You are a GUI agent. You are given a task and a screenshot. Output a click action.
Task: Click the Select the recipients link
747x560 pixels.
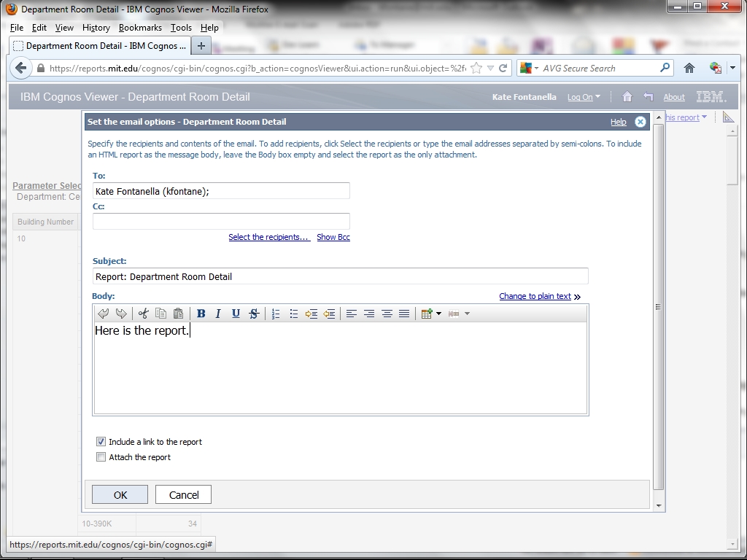tap(268, 237)
